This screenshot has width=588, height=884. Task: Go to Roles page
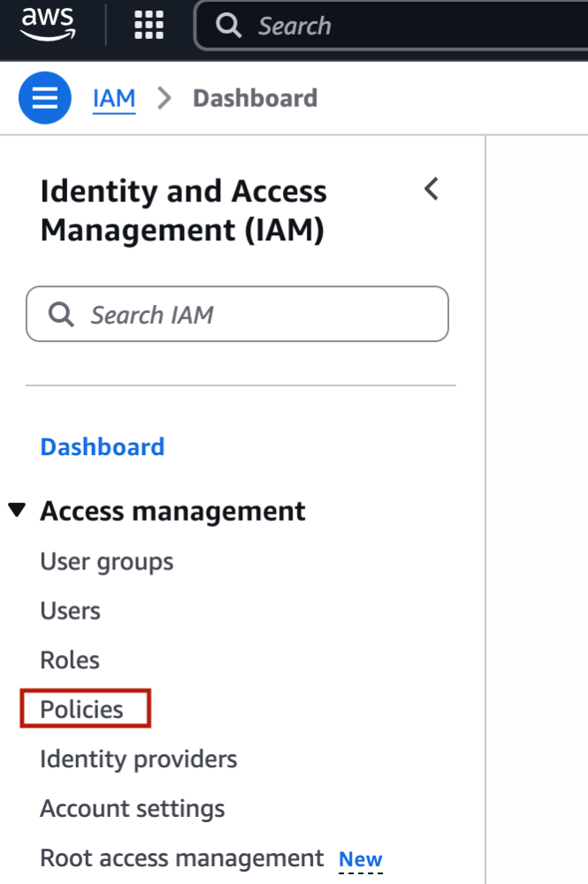pos(70,660)
